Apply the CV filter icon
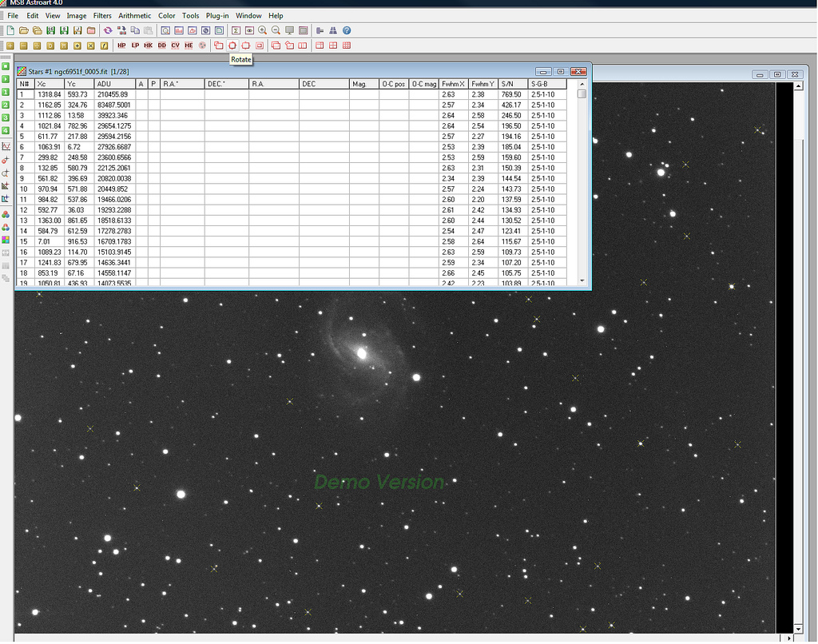The height and width of the screenshot is (644, 818). (175, 46)
